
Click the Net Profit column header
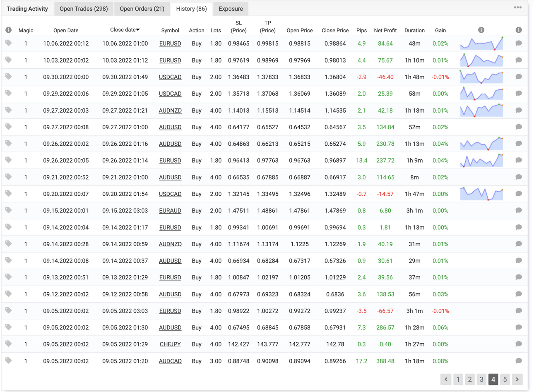point(385,30)
